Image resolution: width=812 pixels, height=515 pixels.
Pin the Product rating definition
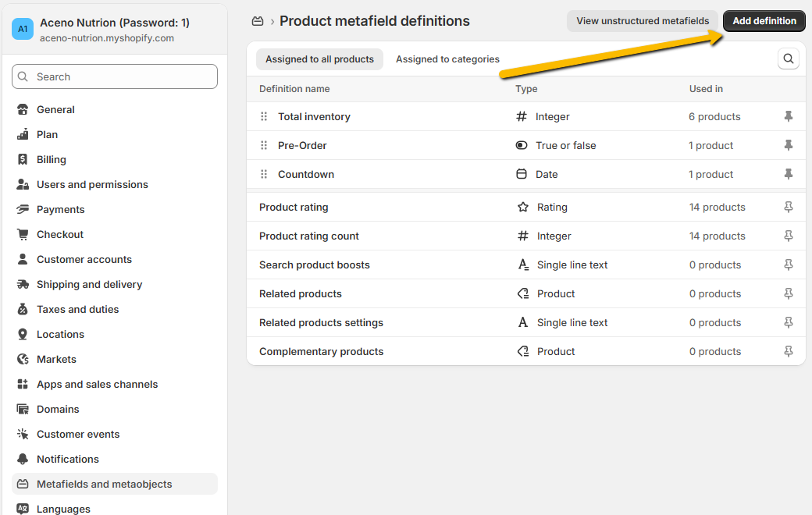point(789,208)
